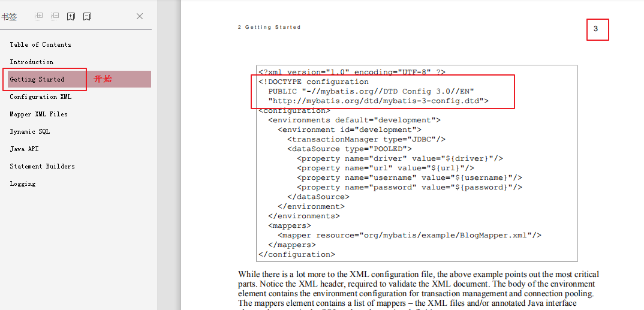The image size is (644, 310).
Task: Open the Java API bookmark
Action: 24,149
